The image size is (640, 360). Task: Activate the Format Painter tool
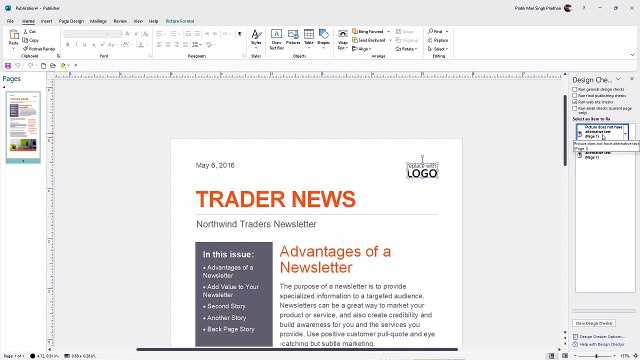click(x=39, y=49)
